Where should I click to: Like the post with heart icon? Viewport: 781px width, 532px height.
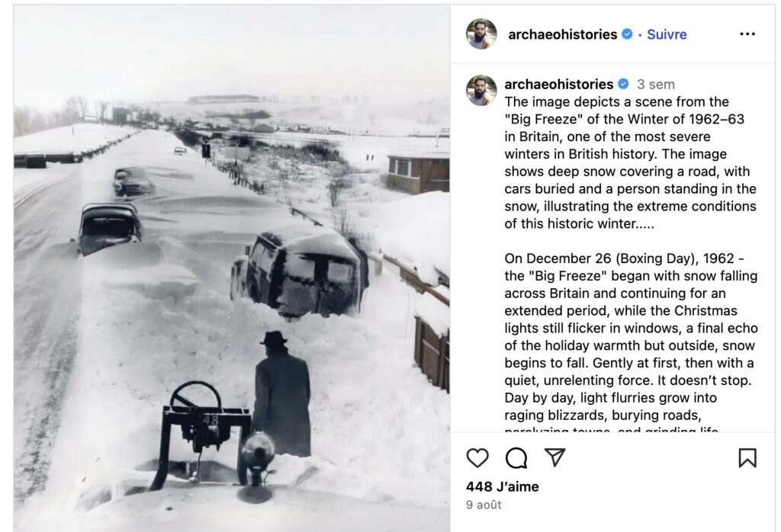click(x=477, y=458)
